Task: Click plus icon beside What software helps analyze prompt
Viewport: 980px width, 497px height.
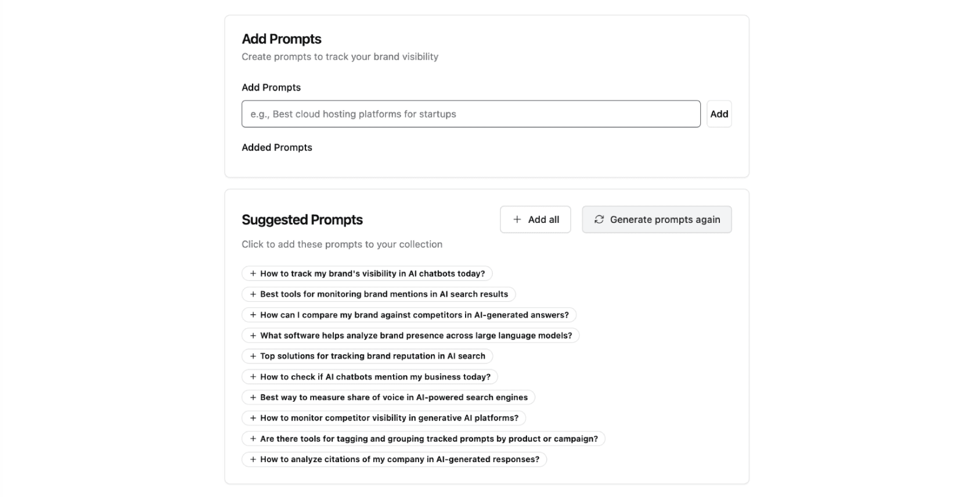Action: (253, 336)
